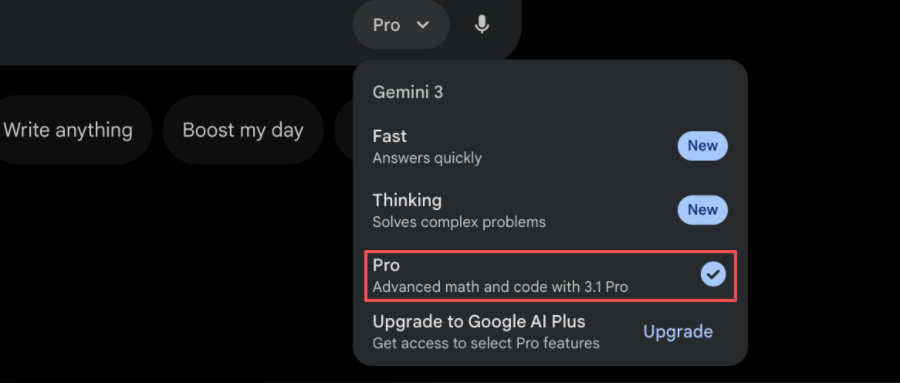Click the Solves complex problems description

459,222
